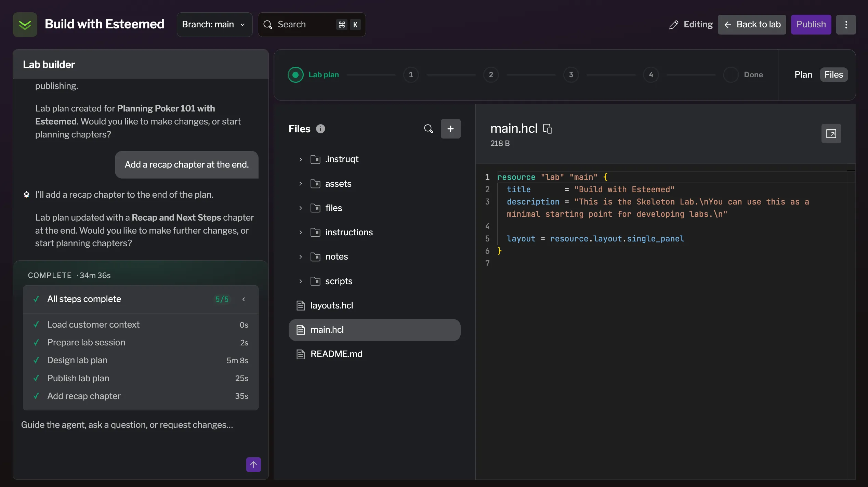Open the three-dot more options menu
This screenshot has width=868, height=487.
click(x=846, y=25)
